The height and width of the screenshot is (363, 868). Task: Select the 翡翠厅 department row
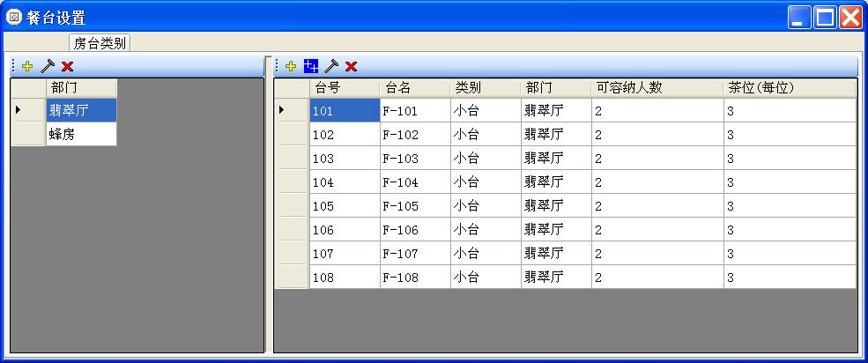[81, 110]
